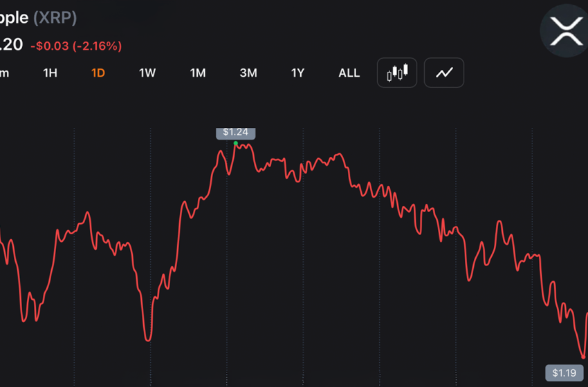Click the $1.19 low price label
The width and height of the screenshot is (588, 387).
coord(564,372)
